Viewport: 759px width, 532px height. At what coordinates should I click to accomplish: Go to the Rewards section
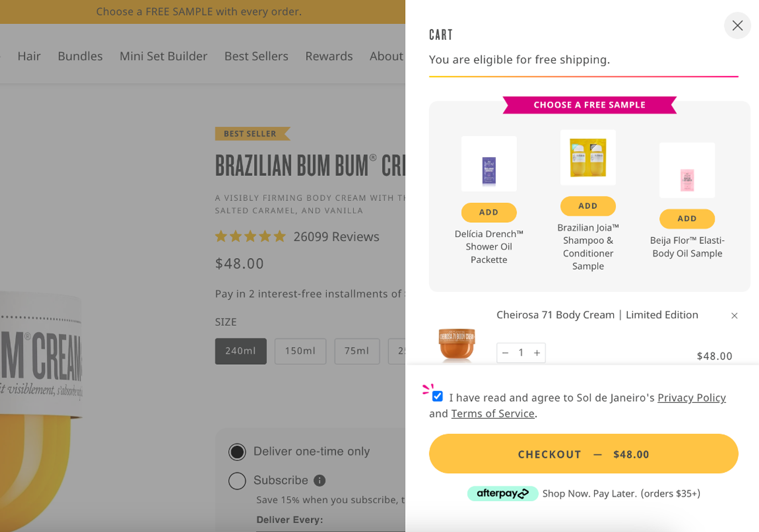[x=329, y=56]
